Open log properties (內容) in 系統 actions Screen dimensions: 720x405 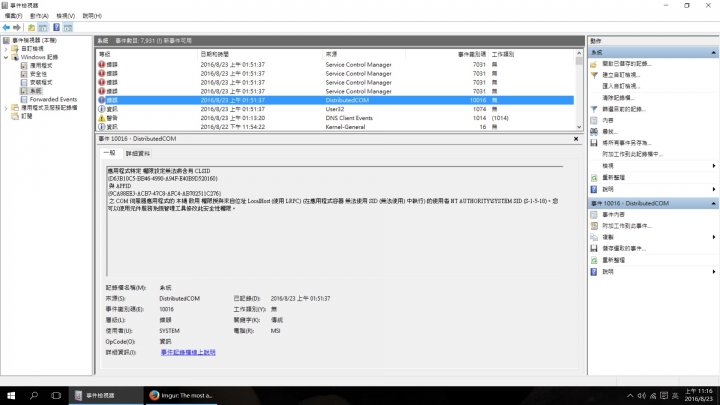608,120
